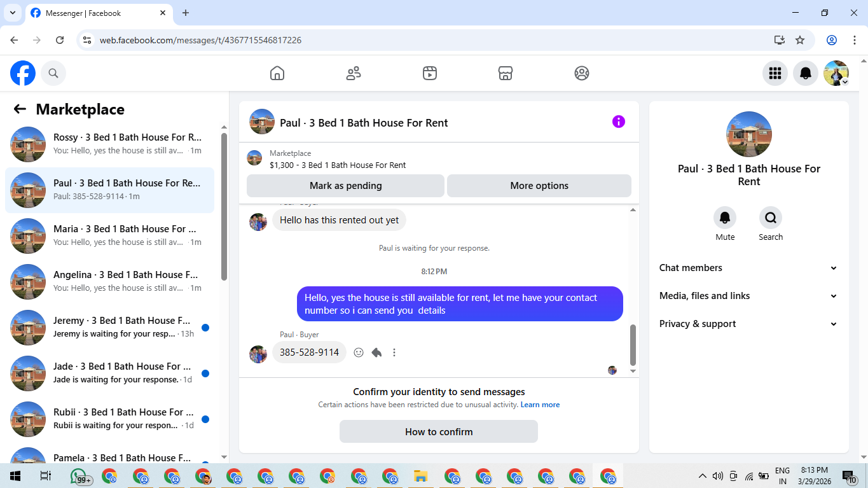Click the Mark as pending button
The height and width of the screenshot is (488, 868).
click(345, 186)
